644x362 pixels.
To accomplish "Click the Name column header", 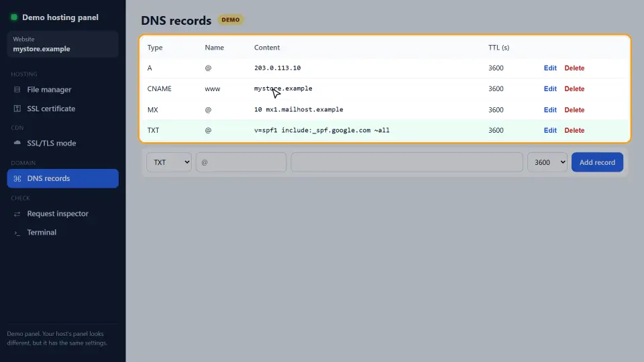I will 215,47.
